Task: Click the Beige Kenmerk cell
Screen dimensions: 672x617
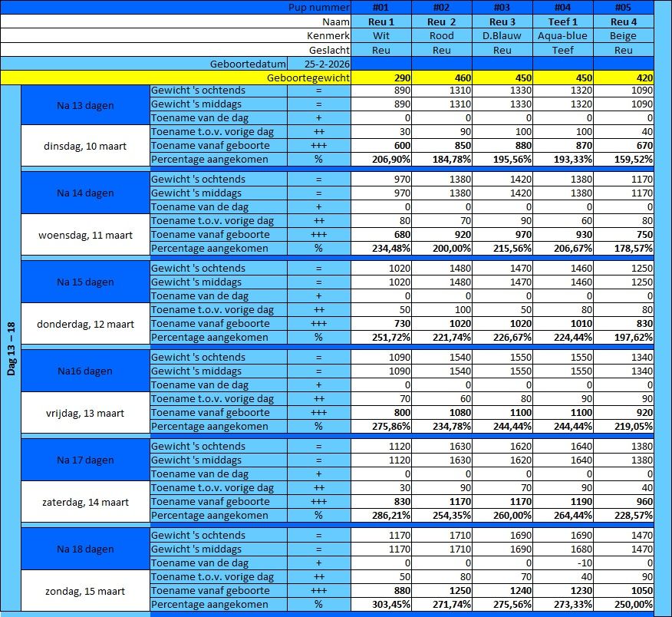Action: coord(624,35)
